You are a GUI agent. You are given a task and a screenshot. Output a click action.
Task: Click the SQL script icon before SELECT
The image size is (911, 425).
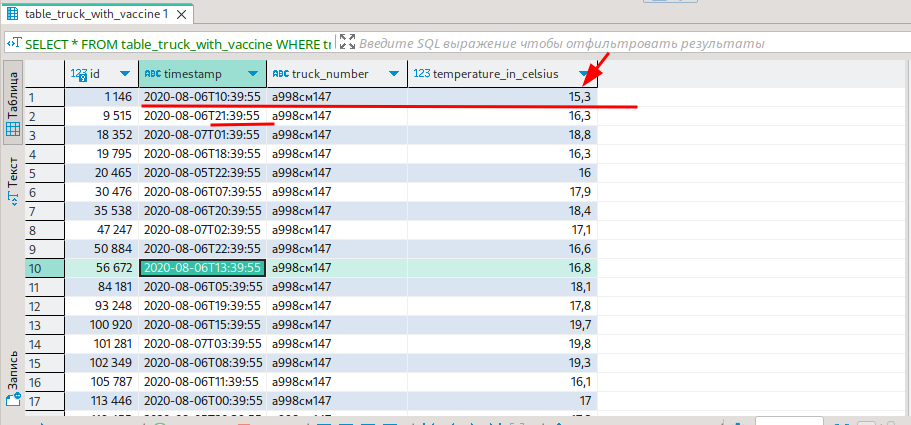tap(16, 44)
